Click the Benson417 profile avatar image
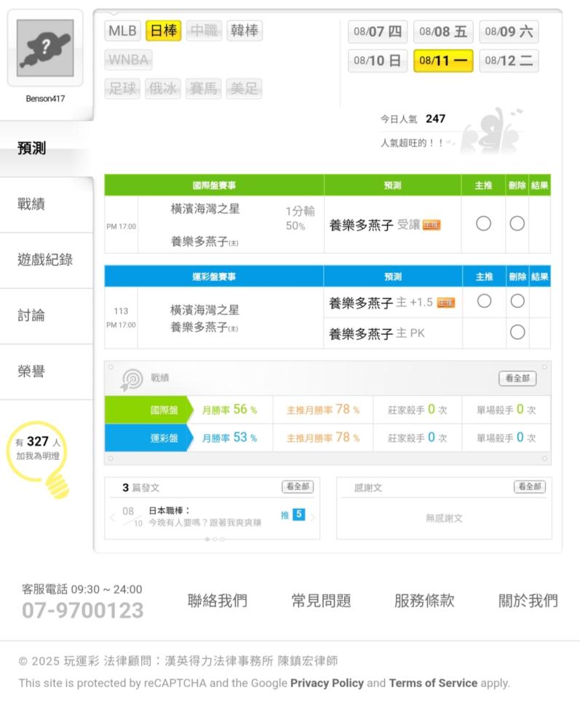580x728 pixels. point(45,48)
